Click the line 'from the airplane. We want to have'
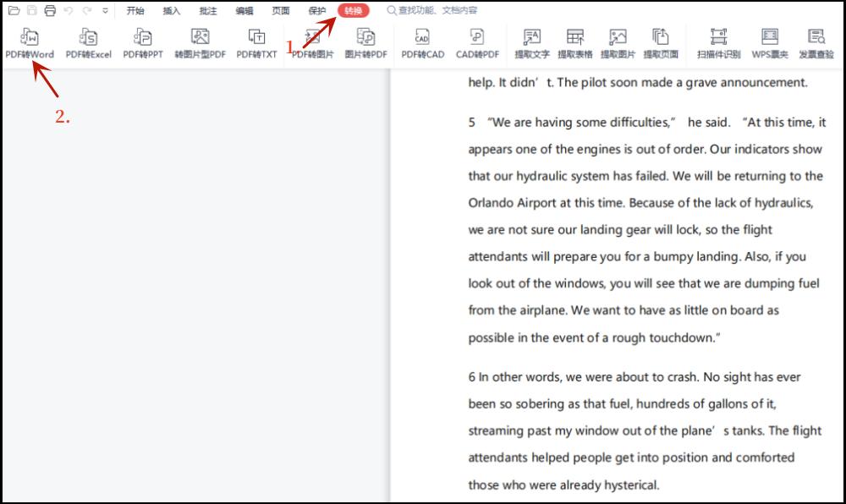846x504 pixels. (624, 310)
